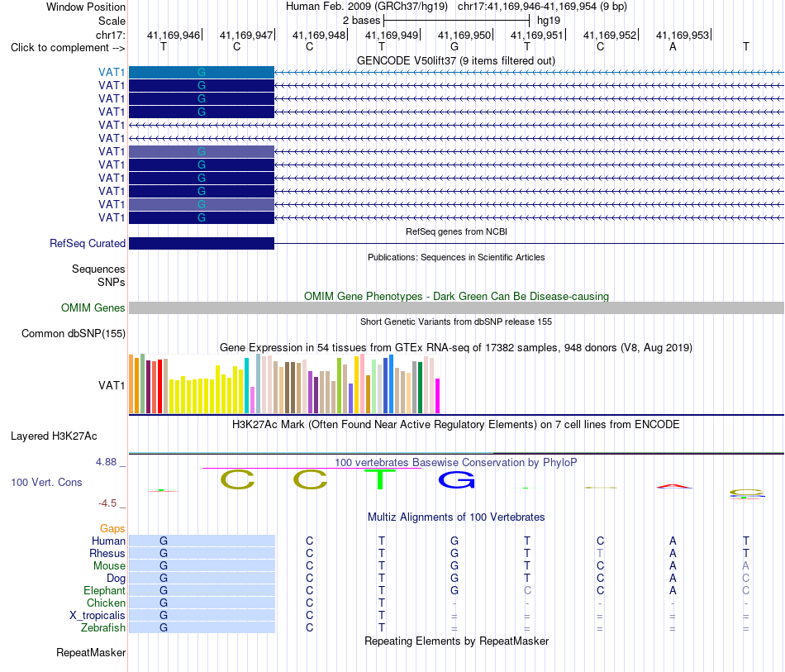Select the 'Window Position' label
Viewport: 785px width, 672px height.
(86, 7)
